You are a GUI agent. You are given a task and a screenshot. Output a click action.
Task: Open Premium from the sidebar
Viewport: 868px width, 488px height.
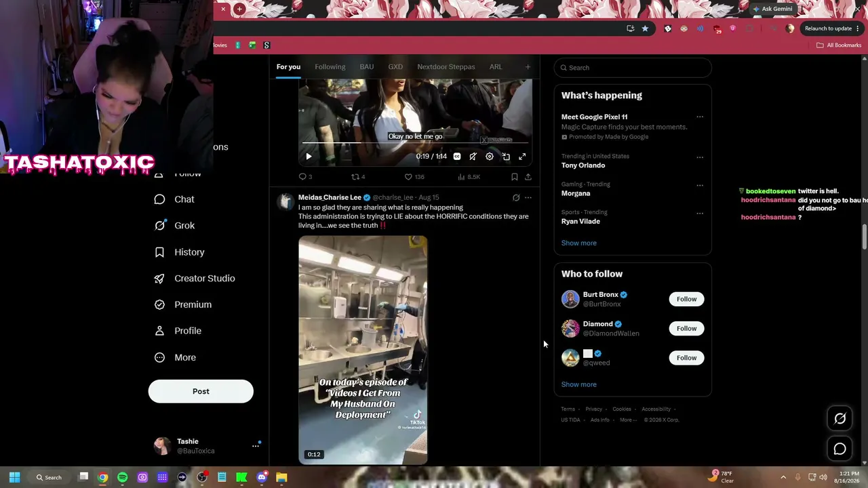[x=183, y=305]
